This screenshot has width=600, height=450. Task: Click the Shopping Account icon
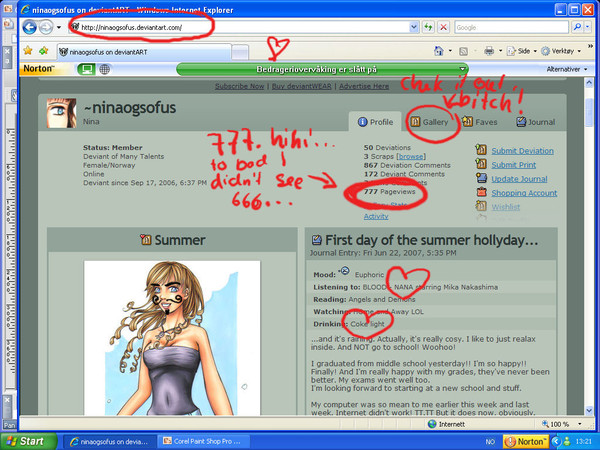[481, 192]
